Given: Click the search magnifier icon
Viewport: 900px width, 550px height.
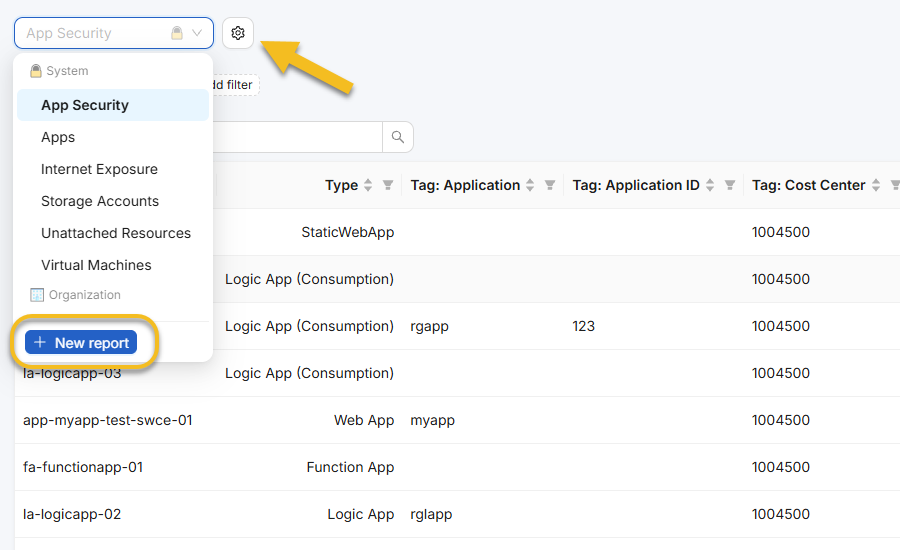Looking at the screenshot, I should 398,137.
